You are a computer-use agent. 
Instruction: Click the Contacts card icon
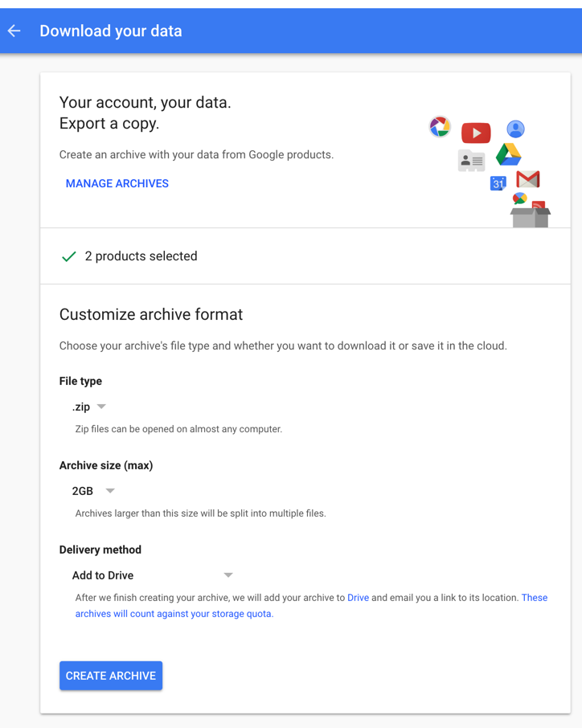pos(471,161)
